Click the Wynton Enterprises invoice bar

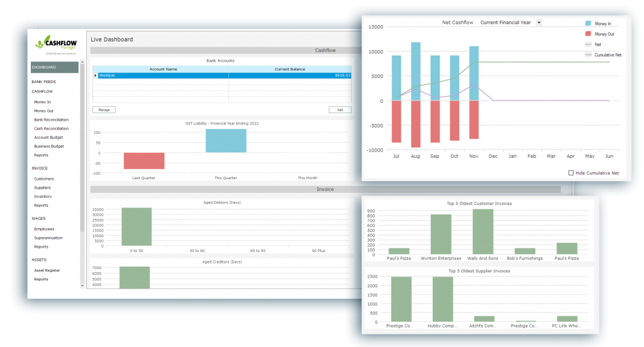click(x=441, y=234)
